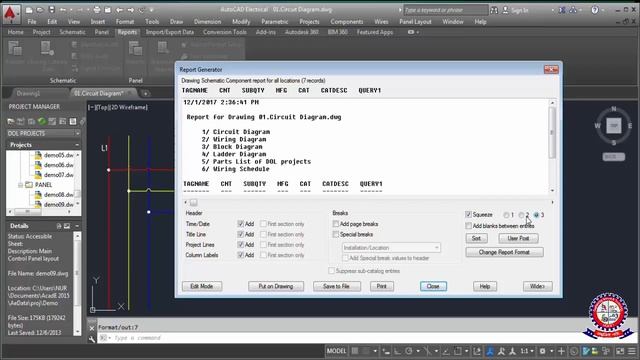Open the quick access toolbar customize arrow
Screen dimensions: 640x360
(x=151, y=10)
